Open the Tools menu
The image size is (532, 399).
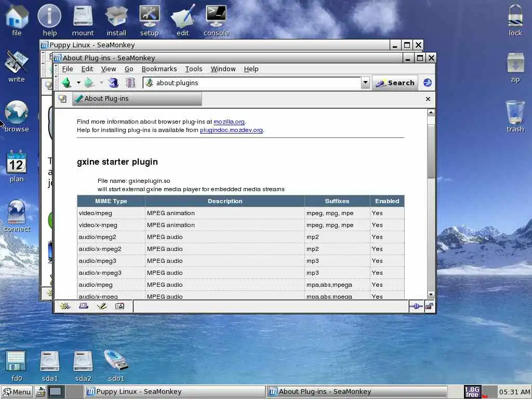194,69
